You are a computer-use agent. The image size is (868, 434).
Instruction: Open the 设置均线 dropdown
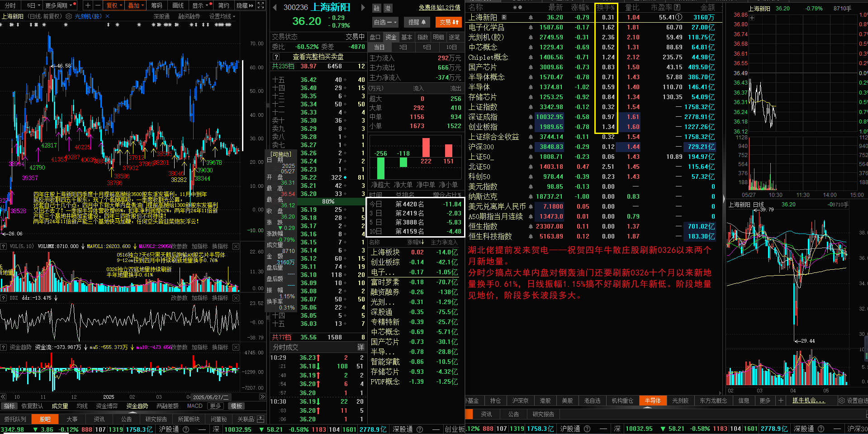coord(222,16)
